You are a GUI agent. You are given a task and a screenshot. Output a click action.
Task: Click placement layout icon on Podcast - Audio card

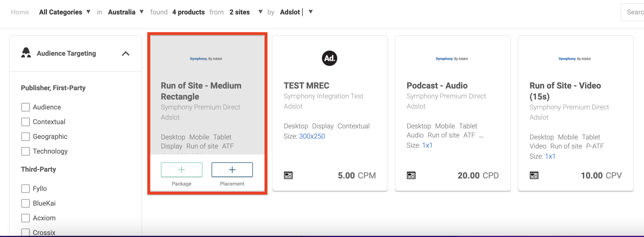point(411,175)
